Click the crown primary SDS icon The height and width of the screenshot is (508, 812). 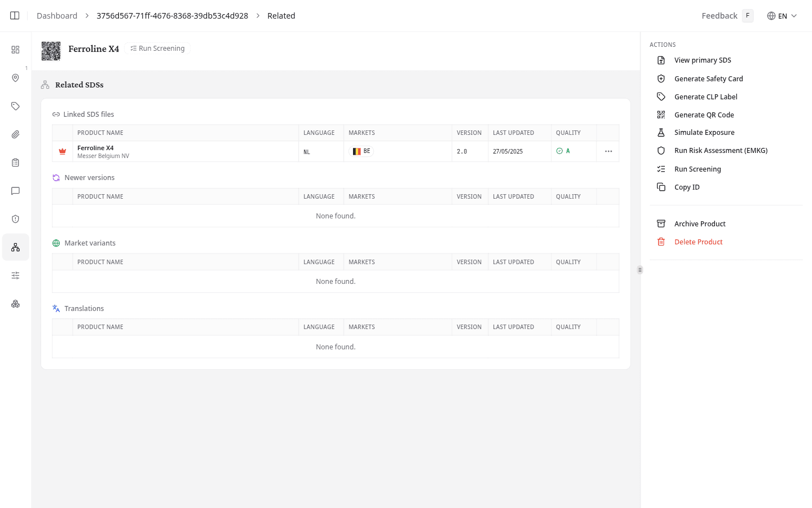tap(63, 151)
